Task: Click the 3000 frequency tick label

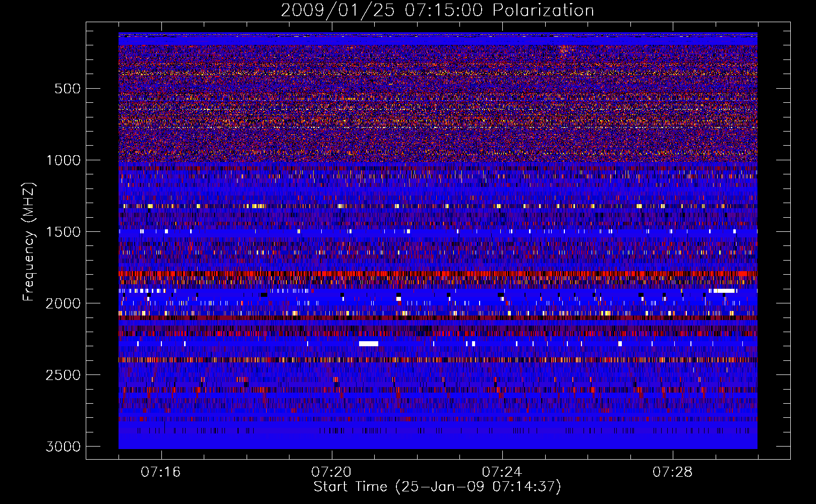Action: click(63, 447)
